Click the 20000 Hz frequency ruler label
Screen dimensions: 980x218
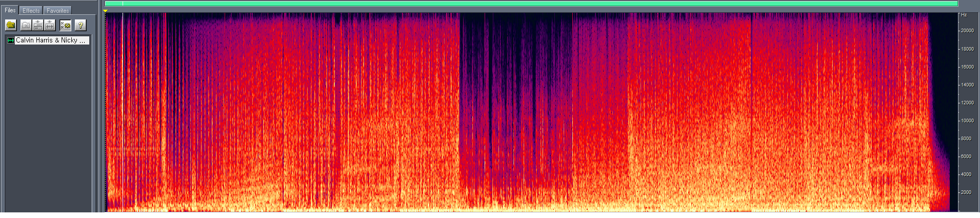[x=967, y=31]
